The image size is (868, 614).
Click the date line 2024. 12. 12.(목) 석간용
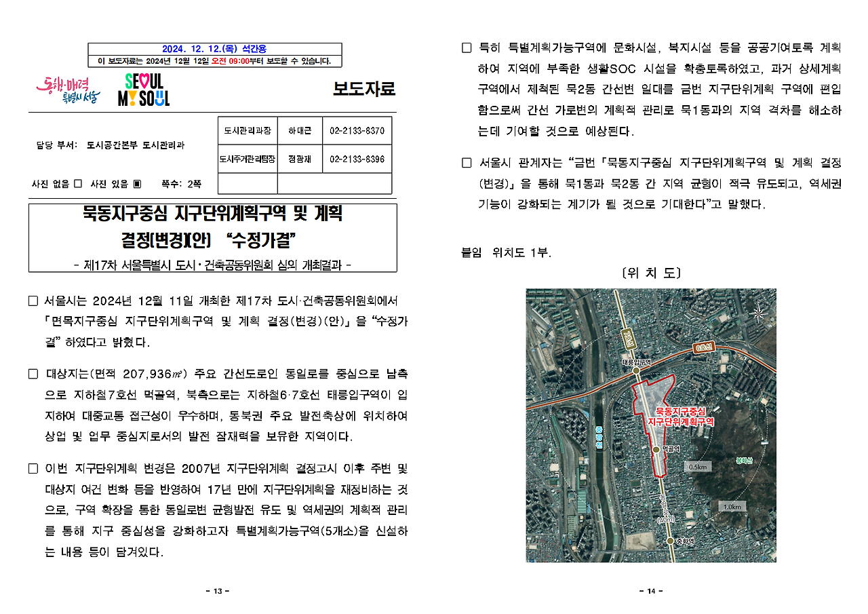214,49
